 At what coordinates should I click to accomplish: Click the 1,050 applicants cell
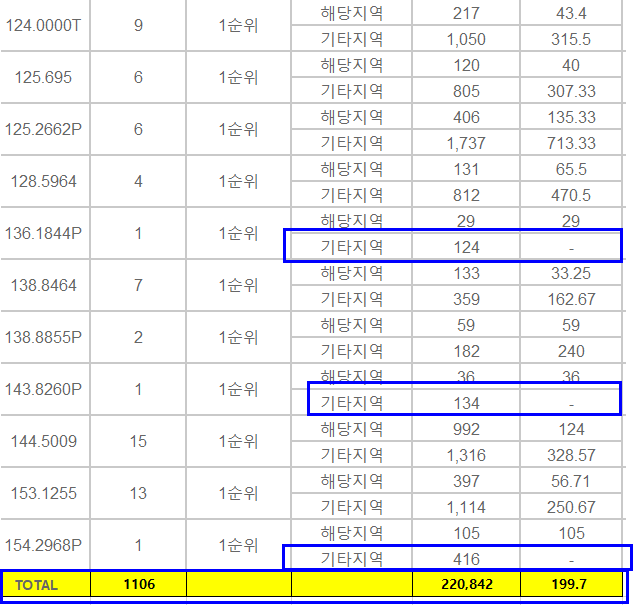(466, 39)
